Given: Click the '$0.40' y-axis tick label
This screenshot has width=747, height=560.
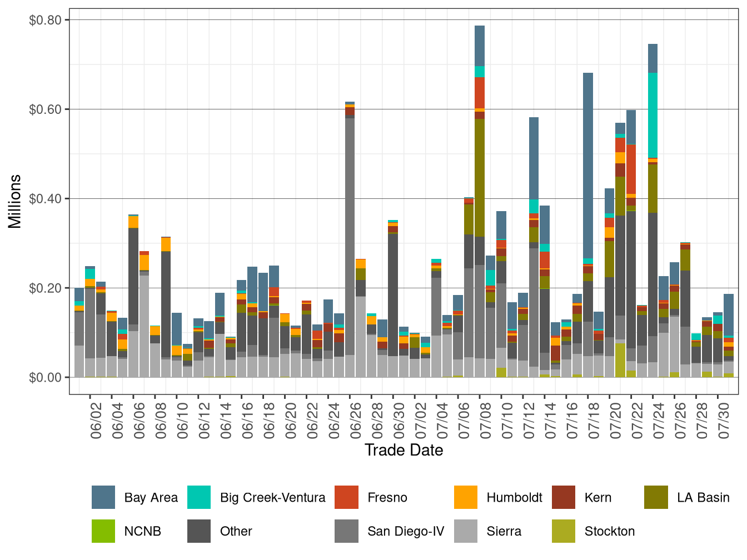Looking at the screenshot, I should click(x=46, y=199).
